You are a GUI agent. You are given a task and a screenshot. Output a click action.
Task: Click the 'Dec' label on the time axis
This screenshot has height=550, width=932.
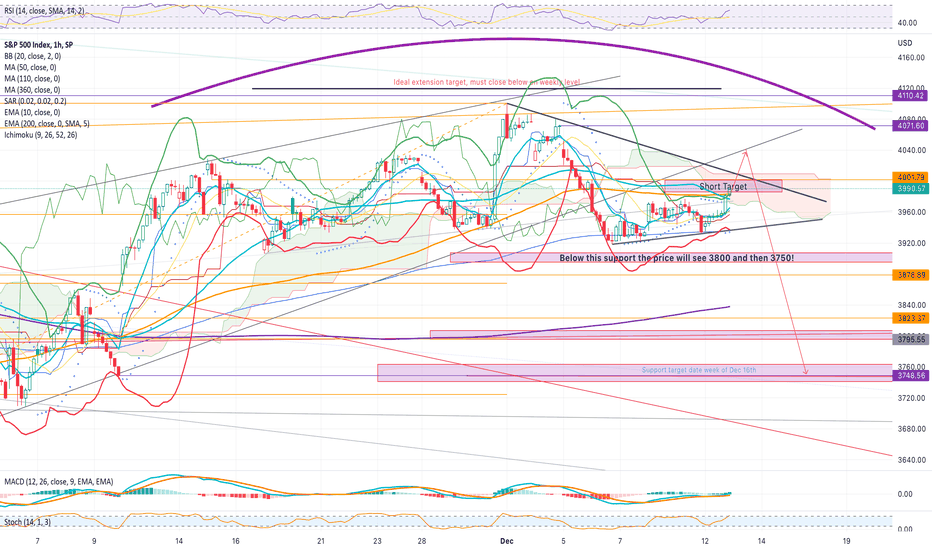[506, 541]
